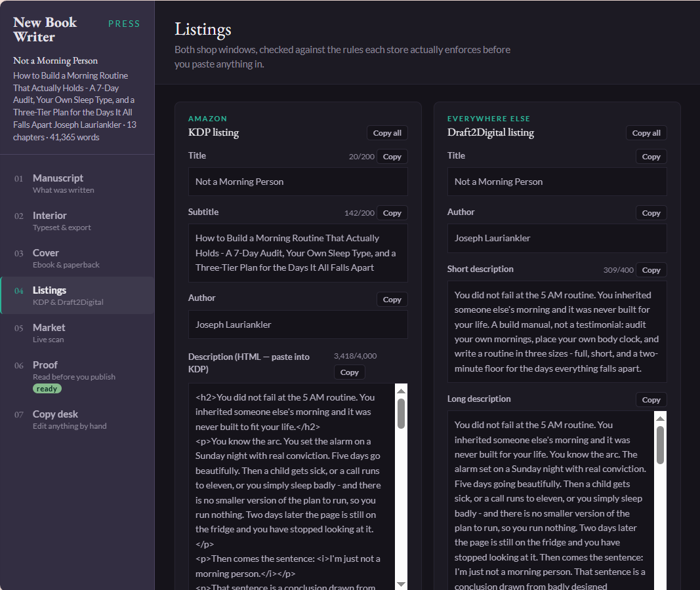
Task: Click the 'Not a Morning Person' sidebar book title
Action: (x=55, y=61)
